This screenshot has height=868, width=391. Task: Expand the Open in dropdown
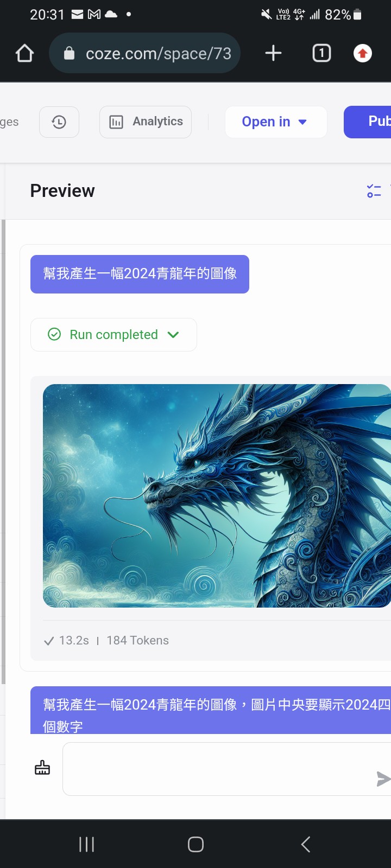pos(276,122)
